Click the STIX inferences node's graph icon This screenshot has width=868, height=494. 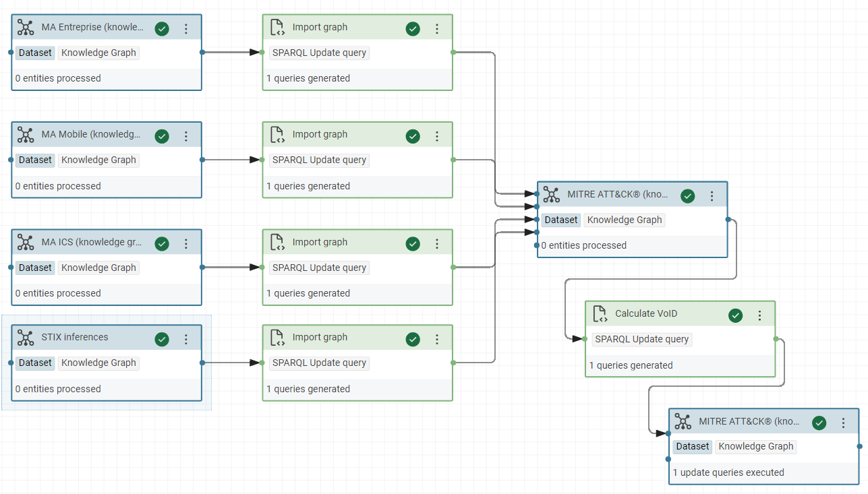coord(26,338)
